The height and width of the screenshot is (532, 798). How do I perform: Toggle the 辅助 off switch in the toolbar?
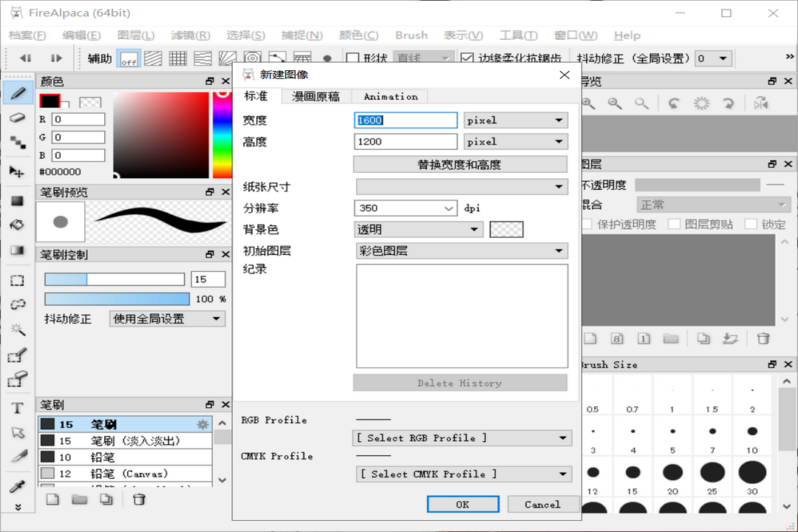(128, 58)
